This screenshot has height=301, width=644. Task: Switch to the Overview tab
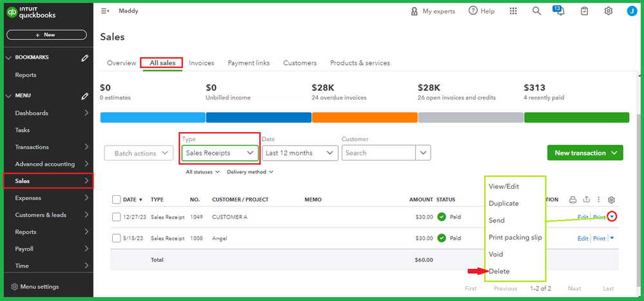(121, 63)
